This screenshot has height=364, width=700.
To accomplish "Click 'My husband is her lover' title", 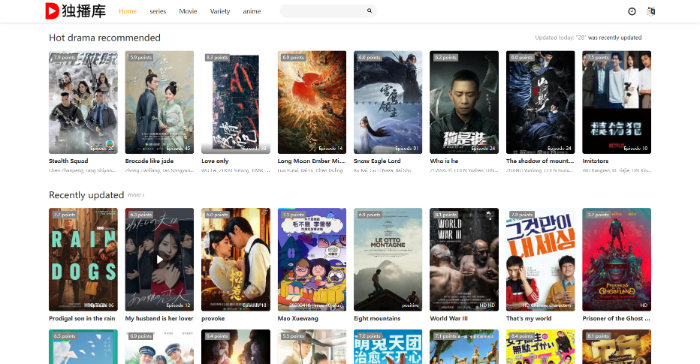I will pyautogui.click(x=159, y=318).
